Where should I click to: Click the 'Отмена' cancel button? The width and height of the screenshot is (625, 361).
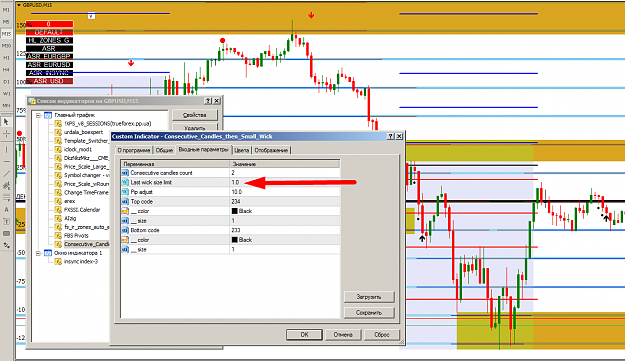pyautogui.click(x=343, y=335)
